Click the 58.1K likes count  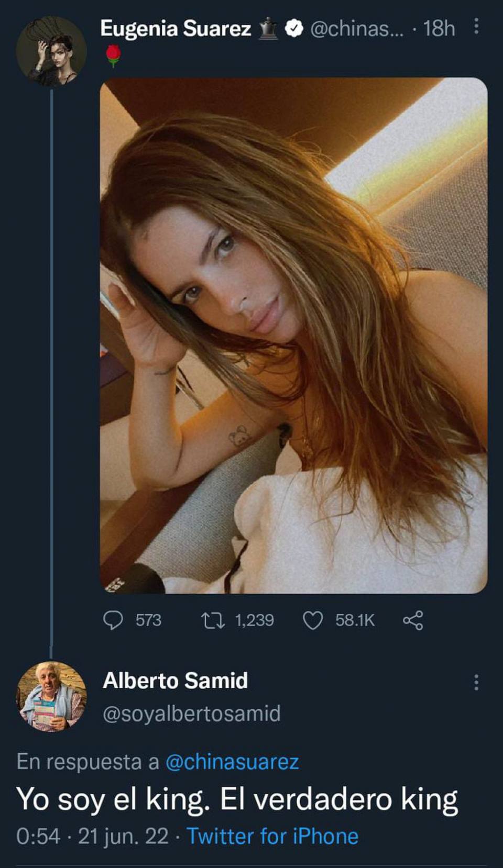click(355, 620)
